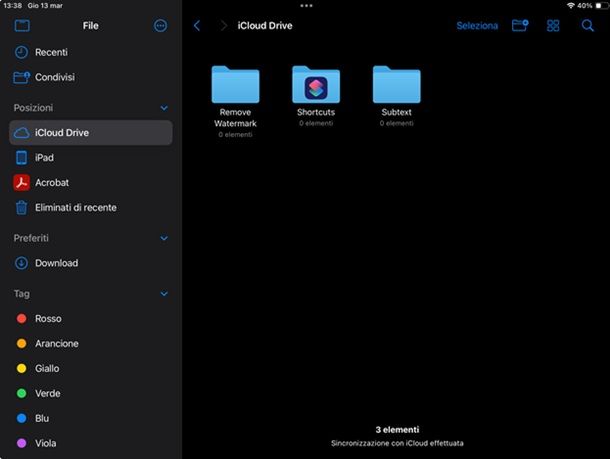This screenshot has height=459, width=610.
Task: Change view mode using grid icon
Action: coord(553,26)
